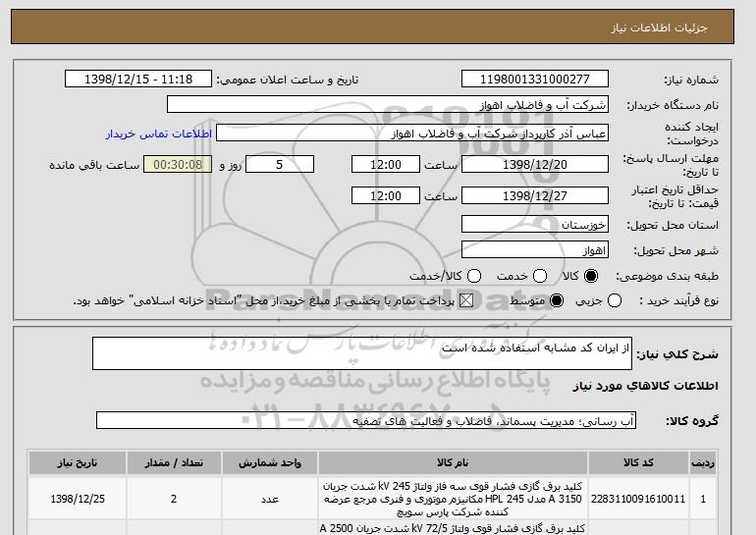Click the اطلاعات کالاهای مورد نیاز heading
Viewport: 756px width, 535px height.
[646, 386]
